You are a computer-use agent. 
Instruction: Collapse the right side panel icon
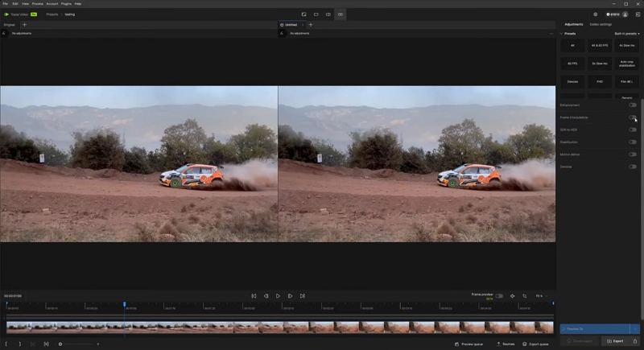pos(638,14)
